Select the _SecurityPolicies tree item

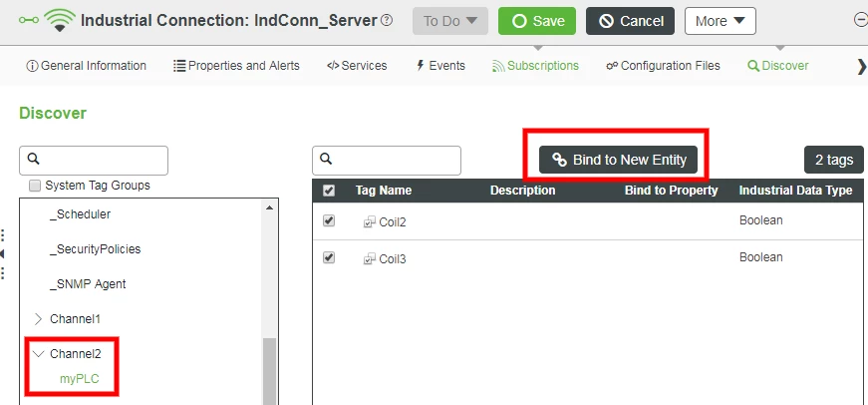coord(96,249)
